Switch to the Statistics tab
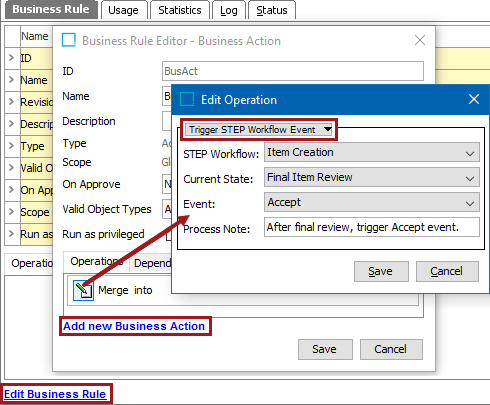The image size is (490, 405). [180, 10]
